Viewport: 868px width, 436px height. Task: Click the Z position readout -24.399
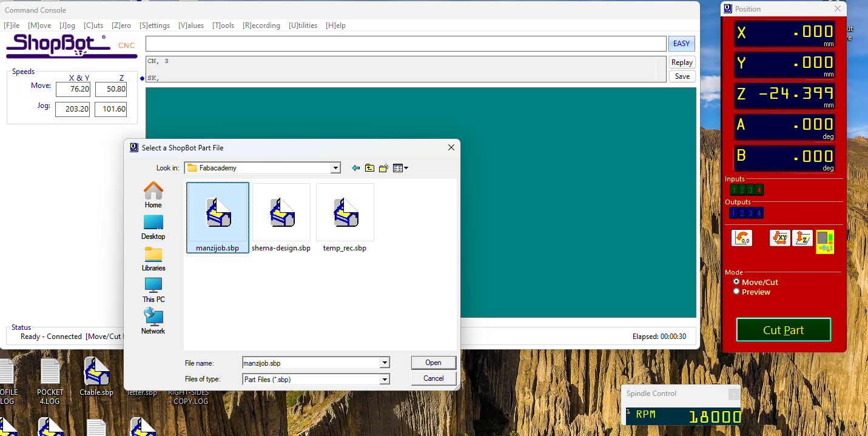785,96
